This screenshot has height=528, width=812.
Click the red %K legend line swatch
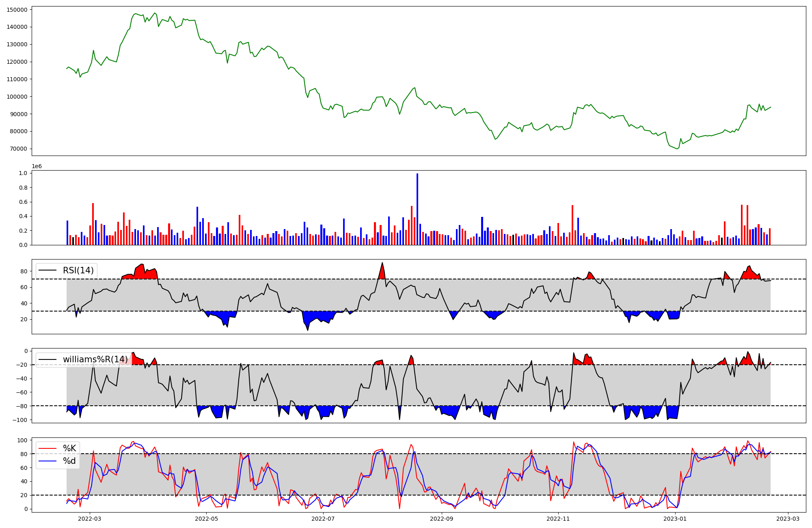coord(48,448)
